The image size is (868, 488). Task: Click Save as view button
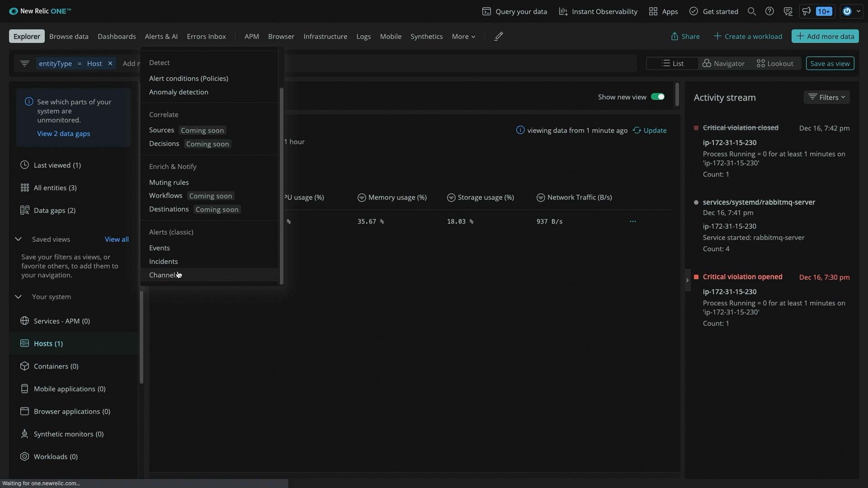tap(830, 63)
